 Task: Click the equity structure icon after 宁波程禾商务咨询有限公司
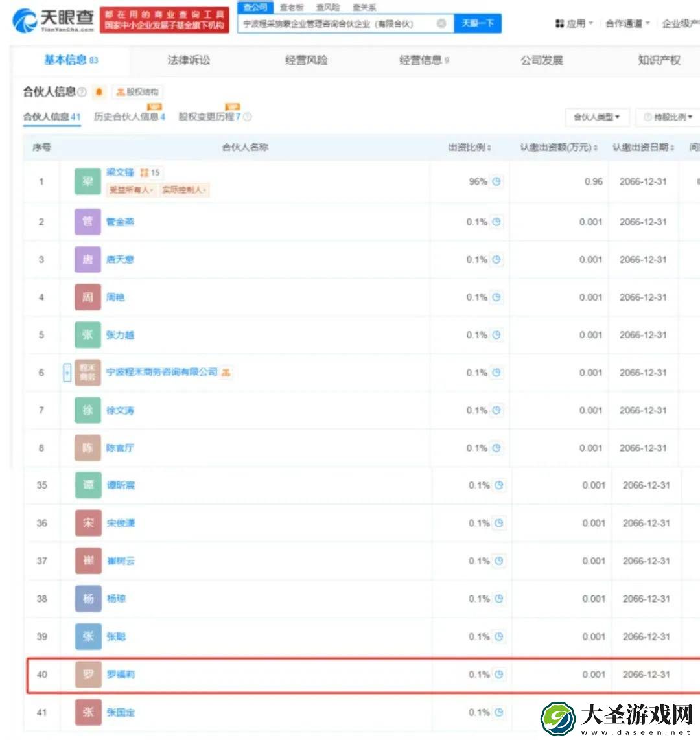[226, 373]
